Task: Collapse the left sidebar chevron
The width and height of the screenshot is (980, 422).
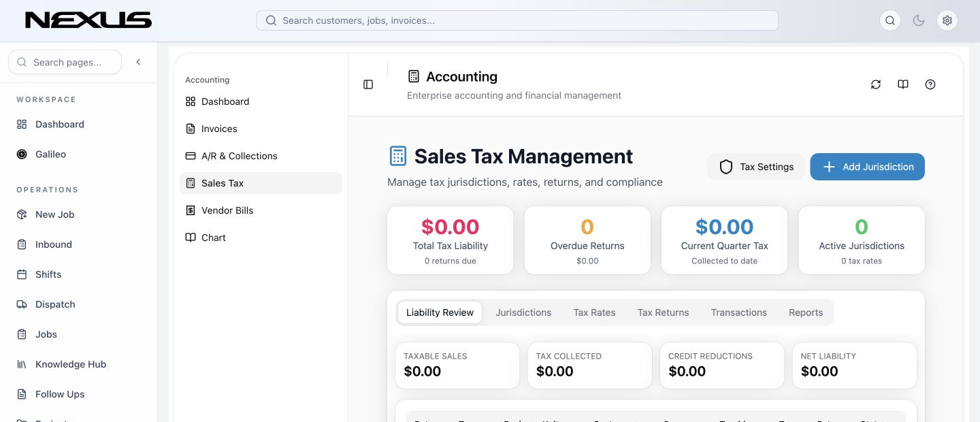Action: [138, 62]
